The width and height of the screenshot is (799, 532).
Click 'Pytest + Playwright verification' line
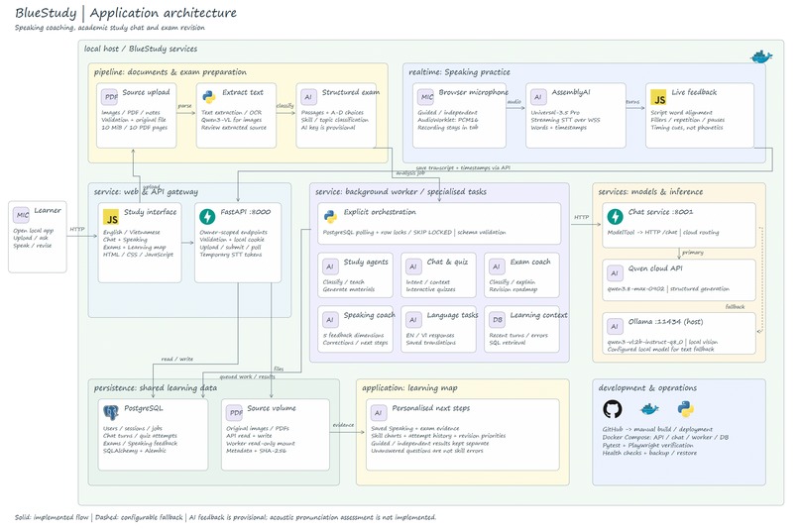[647, 445]
